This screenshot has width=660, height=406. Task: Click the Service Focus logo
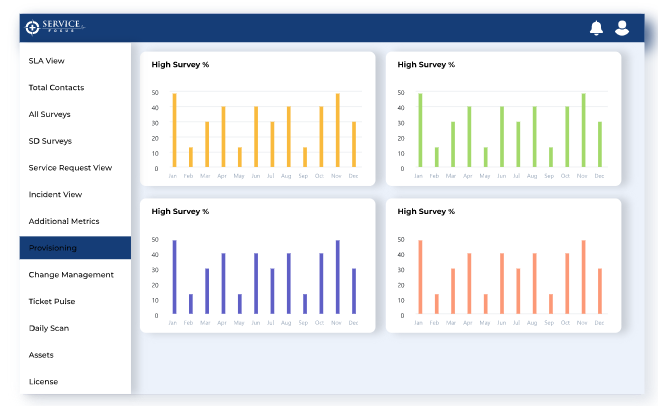click(55, 27)
